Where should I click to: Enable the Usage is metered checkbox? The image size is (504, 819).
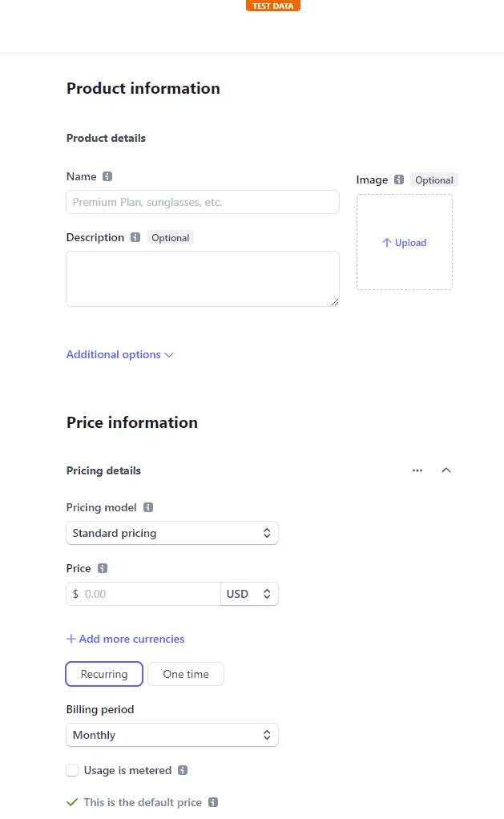pos(73,770)
